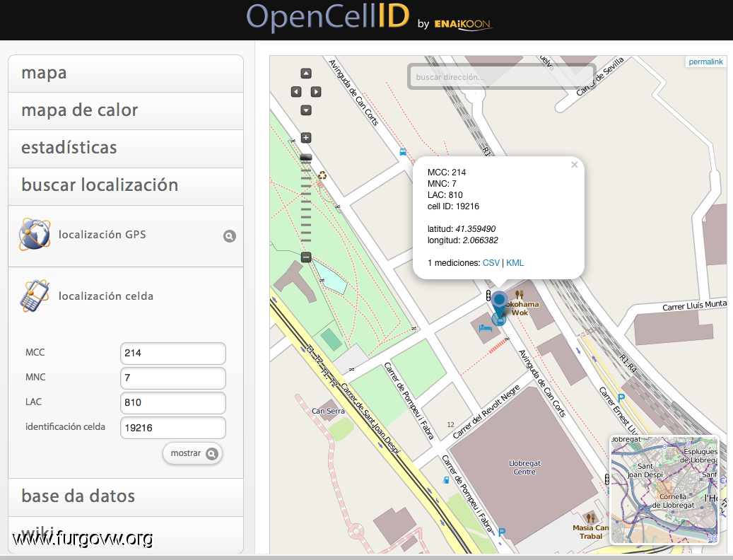
Task: Click the blue cell location marker
Action: pyautogui.click(x=499, y=305)
